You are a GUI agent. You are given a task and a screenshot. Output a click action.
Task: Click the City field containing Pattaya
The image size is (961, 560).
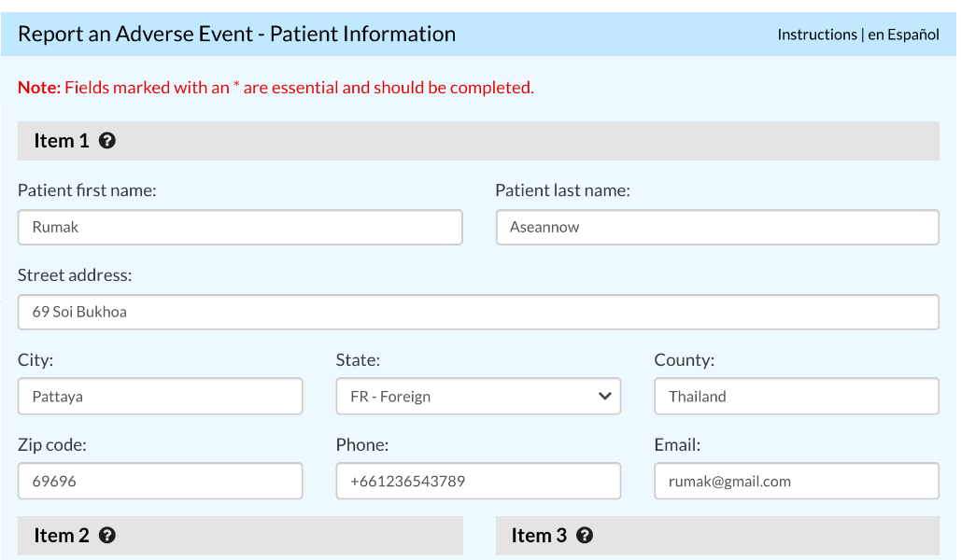160,397
